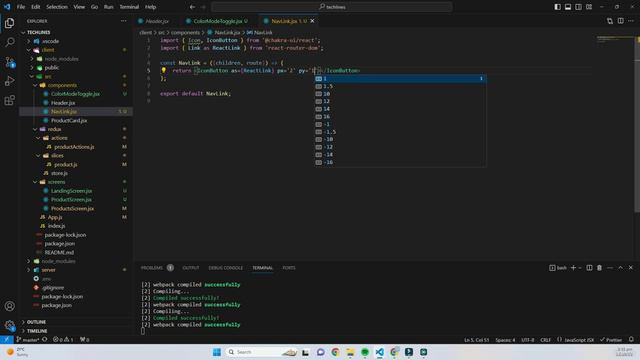Click UTF-8 encoding in status bar
The height and width of the screenshot is (360, 640).
[528, 340]
